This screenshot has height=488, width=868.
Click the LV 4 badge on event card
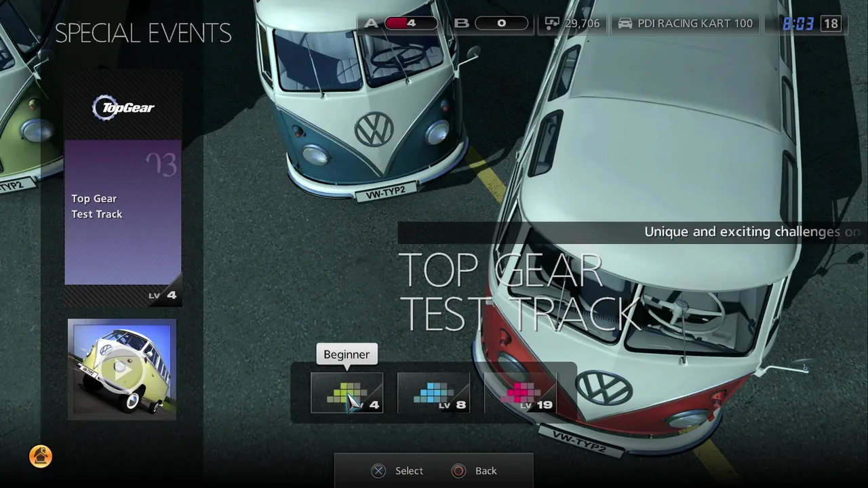pyautogui.click(x=163, y=295)
